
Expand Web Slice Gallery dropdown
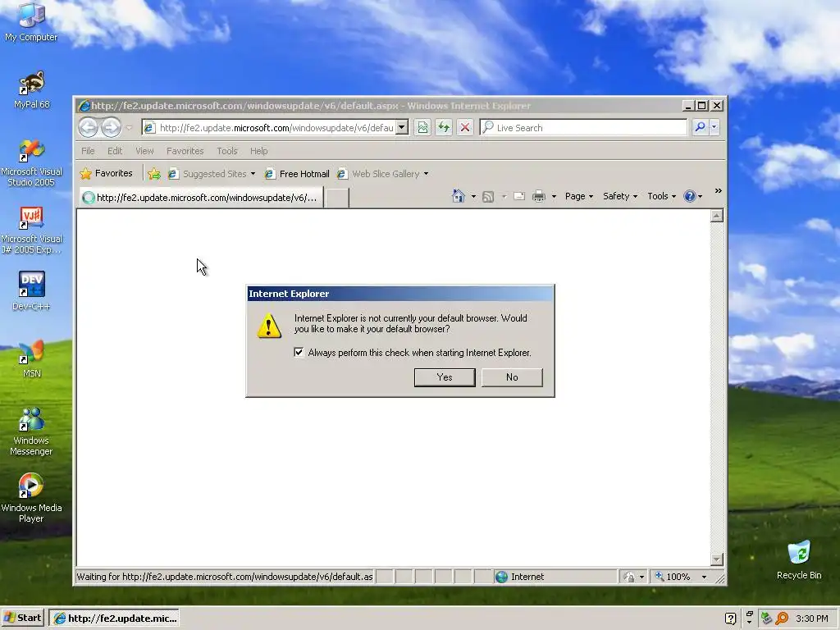[x=426, y=174]
